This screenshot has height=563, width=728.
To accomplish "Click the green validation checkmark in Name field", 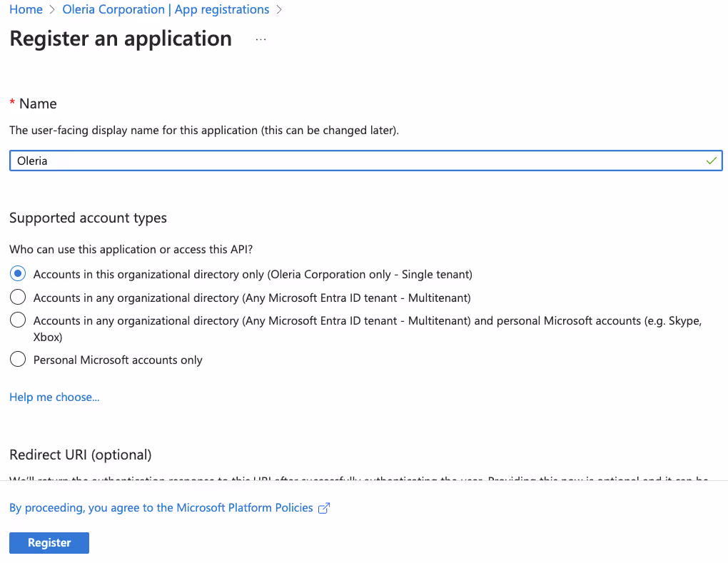I will pyautogui.click(x=711, y=161).
